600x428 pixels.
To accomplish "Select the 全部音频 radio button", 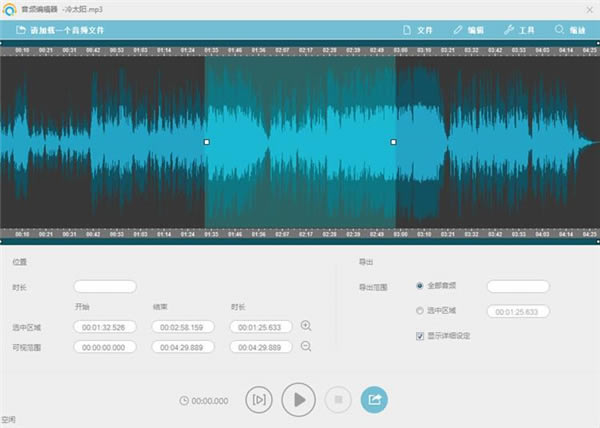I will (x=419, y=286).
